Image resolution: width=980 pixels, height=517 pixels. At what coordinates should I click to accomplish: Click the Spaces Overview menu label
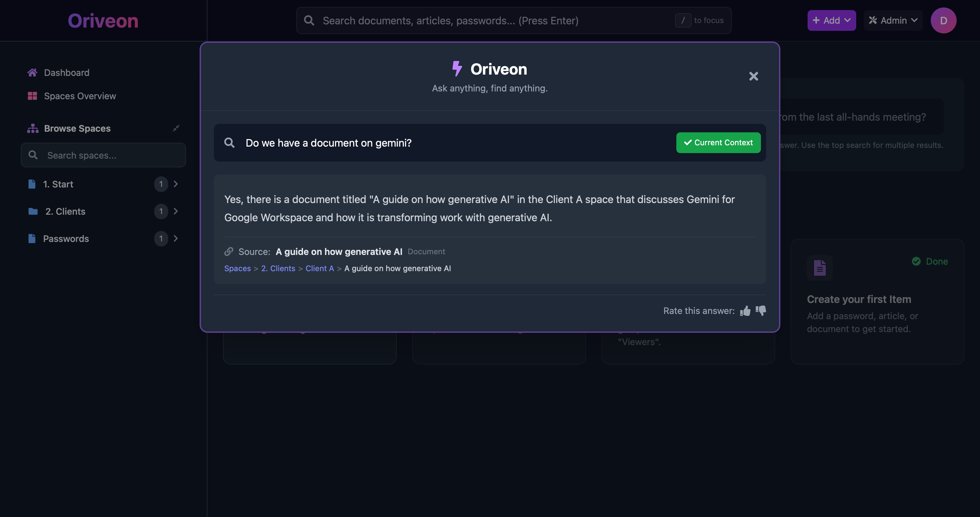[80, 96]
